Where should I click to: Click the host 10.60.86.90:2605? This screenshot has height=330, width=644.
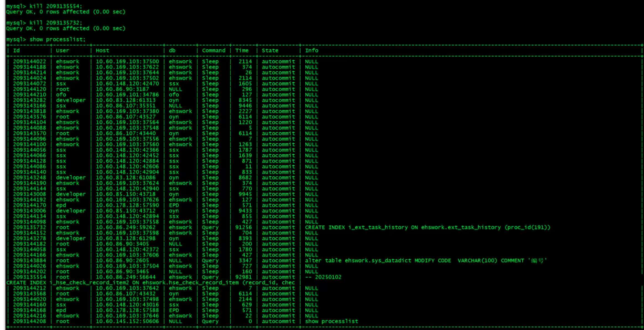tap(122, 260)
